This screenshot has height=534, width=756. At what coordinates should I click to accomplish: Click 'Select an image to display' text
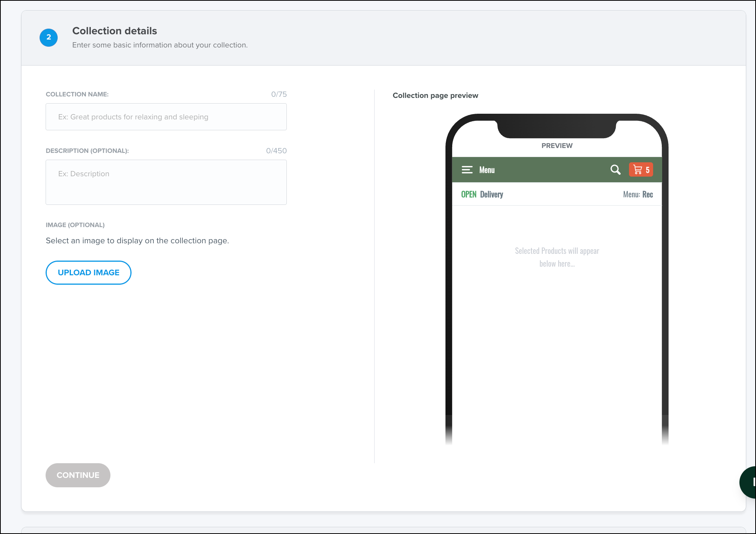pyautogui.click(x=138, y=241)
